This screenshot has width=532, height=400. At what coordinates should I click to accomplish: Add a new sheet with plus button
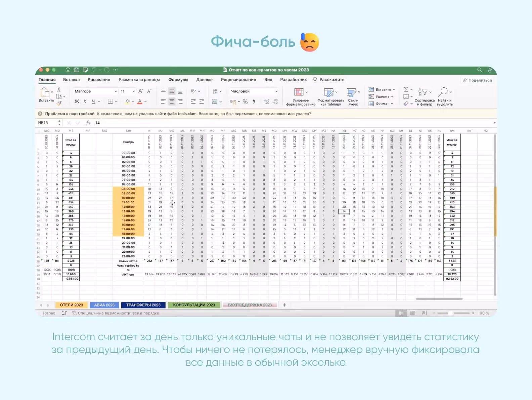point(284,305)
